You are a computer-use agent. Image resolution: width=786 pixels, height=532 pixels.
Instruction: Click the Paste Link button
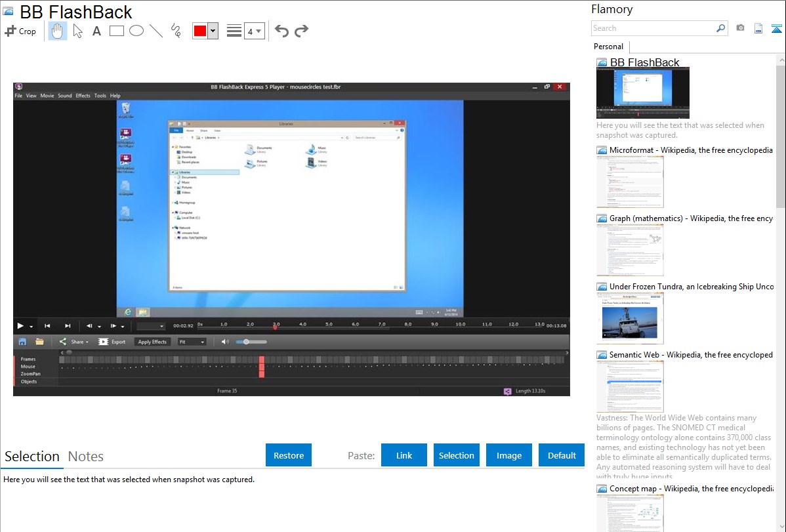(x=404, y=455)
